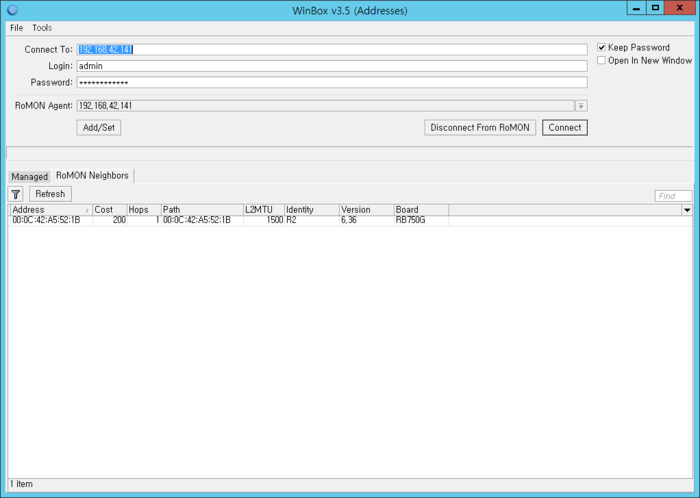Click the Login field containing admin

coord(332,66)
